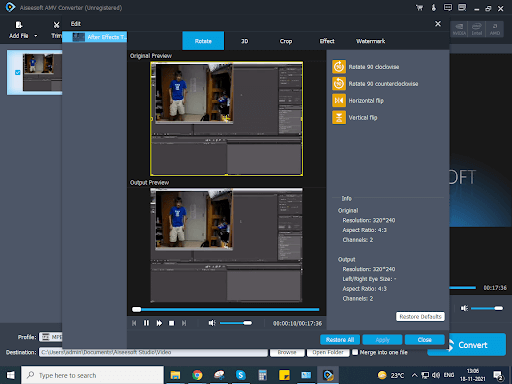
Task: Click the register key icon
Action: 434,8
